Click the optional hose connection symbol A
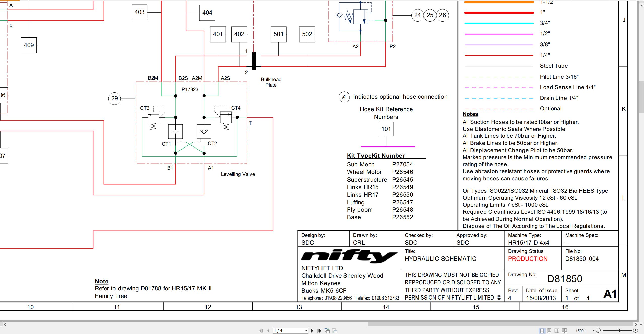Screen dimensions: 644x334 point(344,97)
